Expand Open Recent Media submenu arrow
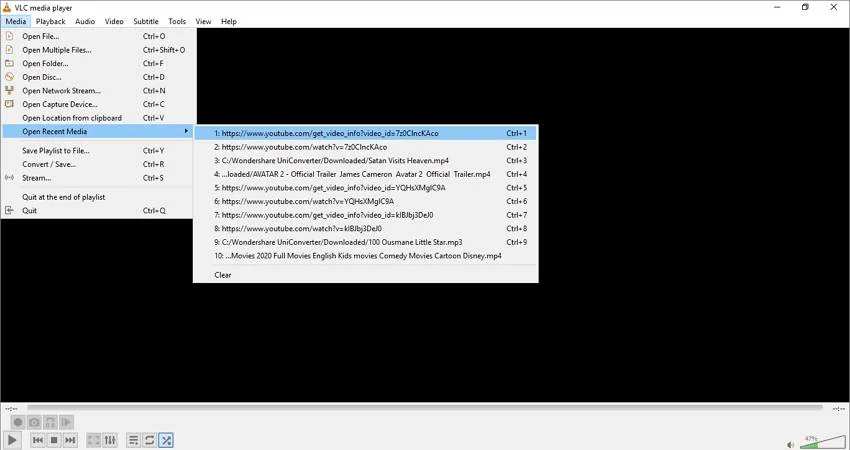 (186, 131)
